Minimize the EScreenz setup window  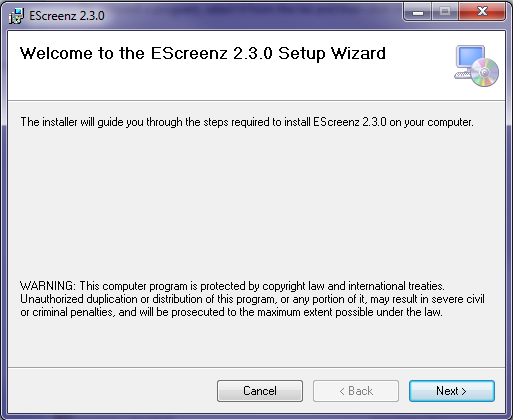[x=418, y=12]
